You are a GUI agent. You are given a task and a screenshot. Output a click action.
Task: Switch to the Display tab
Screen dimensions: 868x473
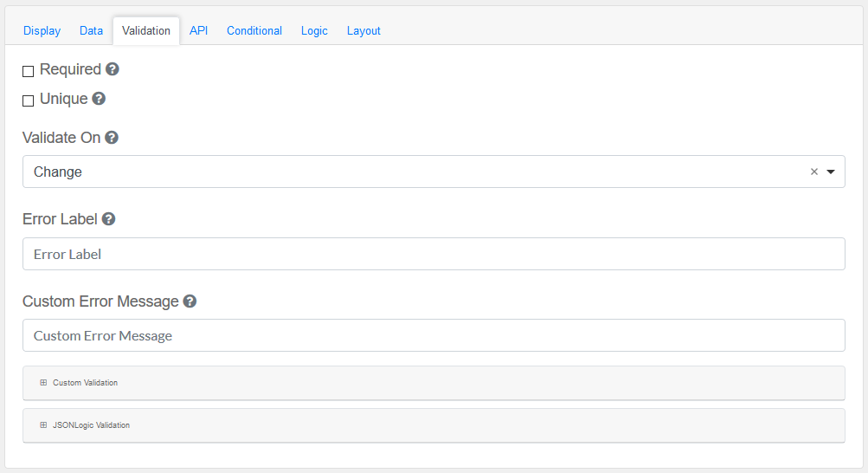tap(42, 30)
